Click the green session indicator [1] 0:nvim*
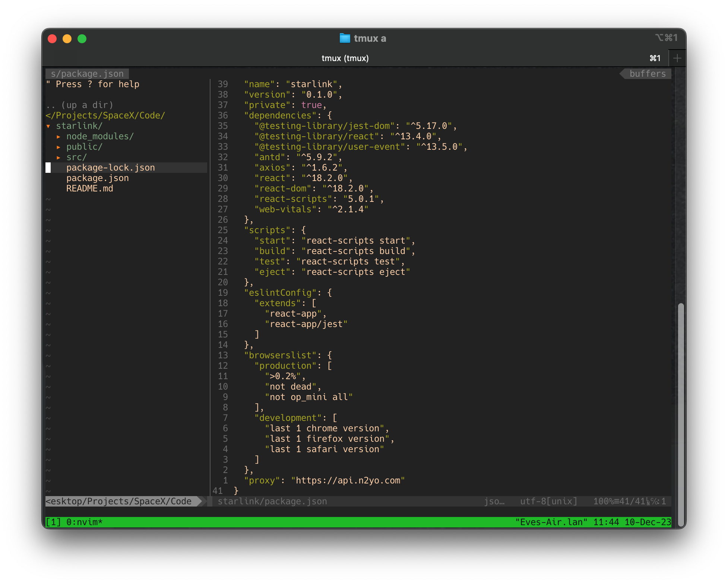Image resolution: width=728 pixels, height=584 pixels. (x=75, y=522)
